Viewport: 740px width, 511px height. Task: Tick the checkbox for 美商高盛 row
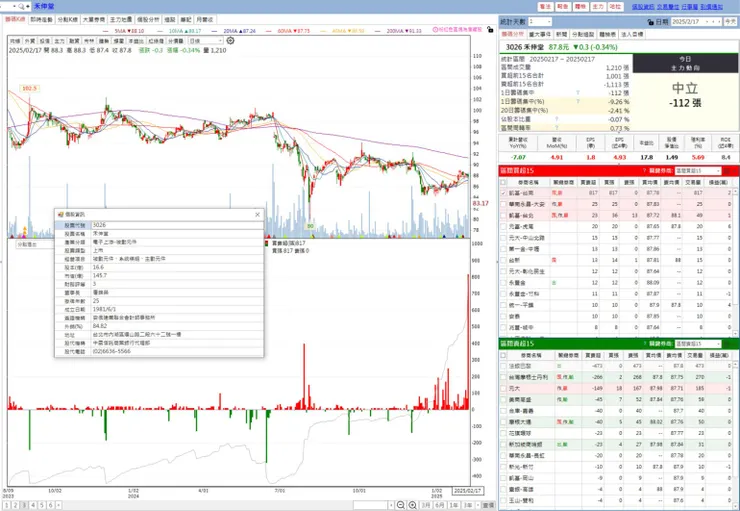coord(504,400)
